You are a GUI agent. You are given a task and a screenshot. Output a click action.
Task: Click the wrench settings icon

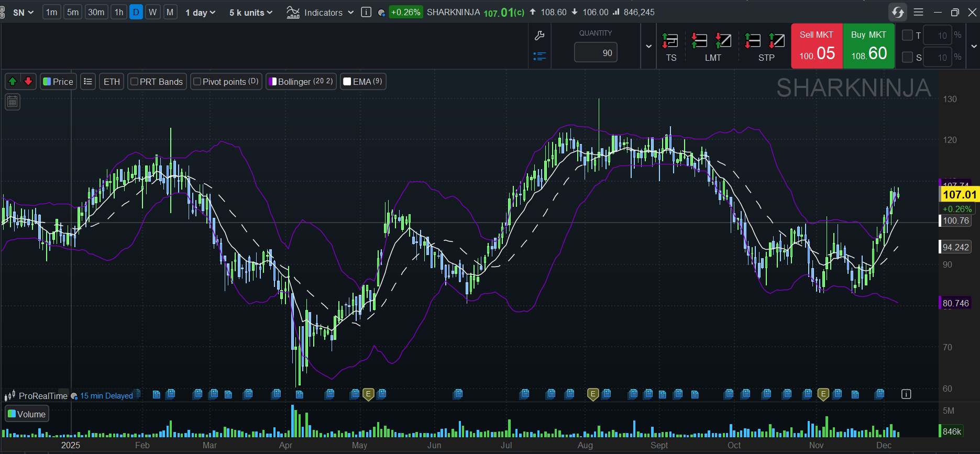coord(539,36)
